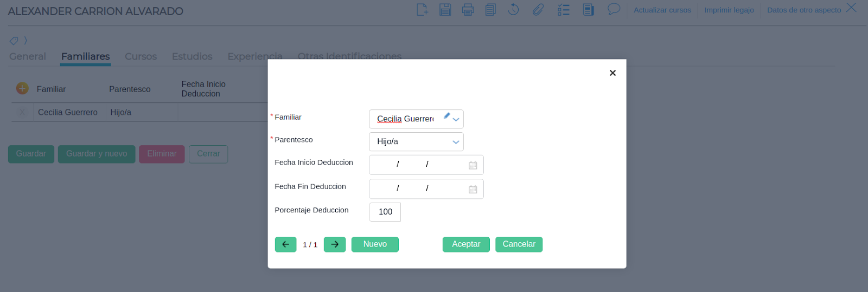Click the speech bubble comment icon
This screenshot has height=292, width=868.
[614, 10]
